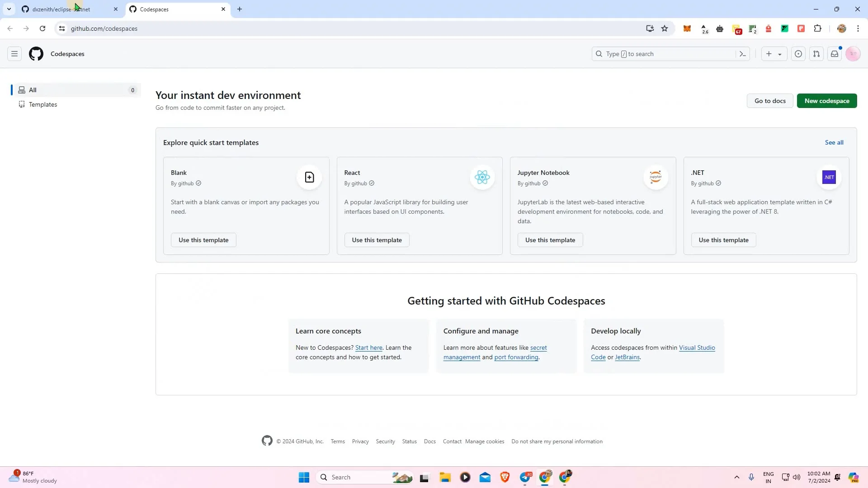This screenshot has width=868, height=488.
Task: Open the browser Extensions puzzle icon
Action: pos(817,28)
